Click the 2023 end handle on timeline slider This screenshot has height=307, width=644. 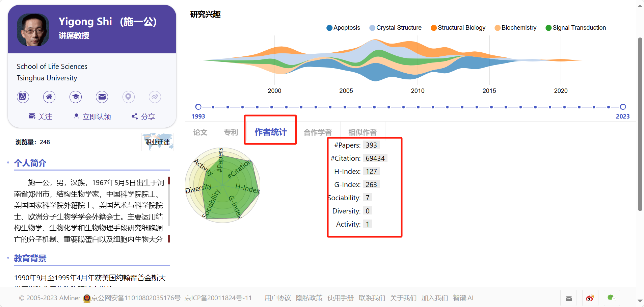tap(623, 107)
